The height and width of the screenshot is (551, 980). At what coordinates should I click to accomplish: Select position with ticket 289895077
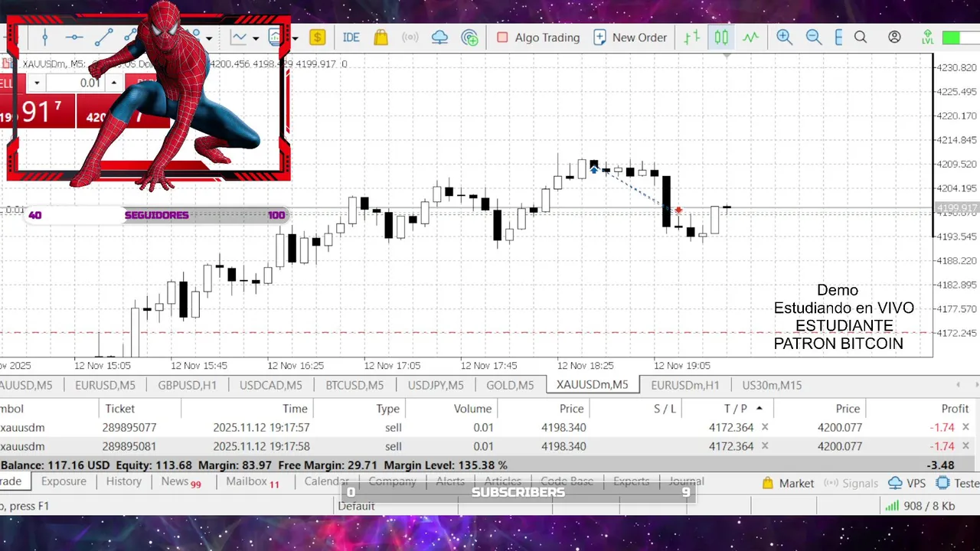click(490, 428)
